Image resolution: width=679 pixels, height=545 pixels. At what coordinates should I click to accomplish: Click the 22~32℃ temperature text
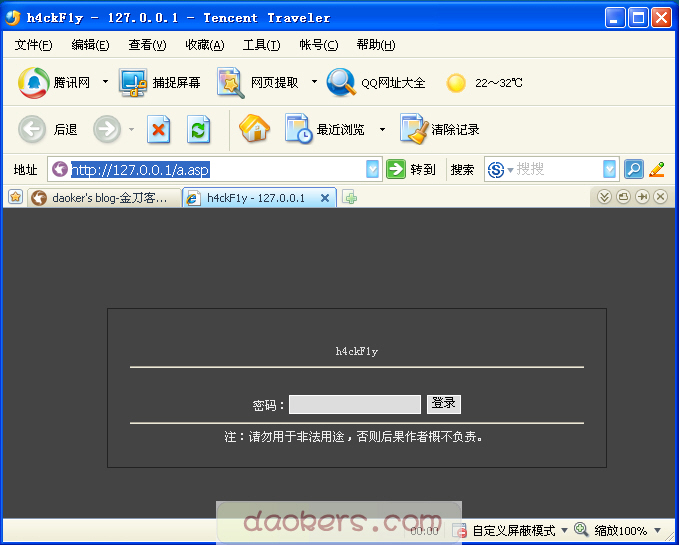[x=499, y=83]
